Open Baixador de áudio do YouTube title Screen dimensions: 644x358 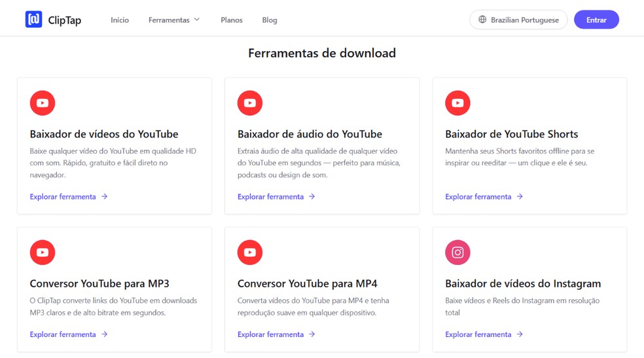[x=310, y=134]
